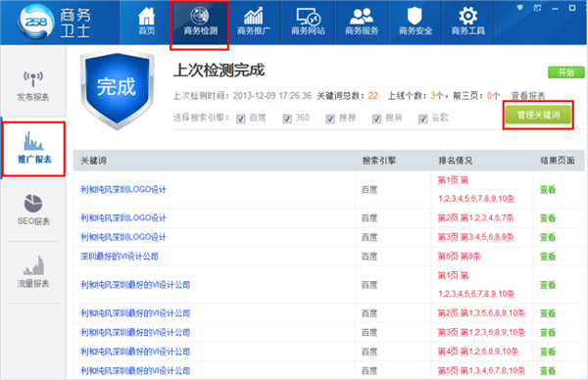Open the 查看报表 link

(528, 96)
